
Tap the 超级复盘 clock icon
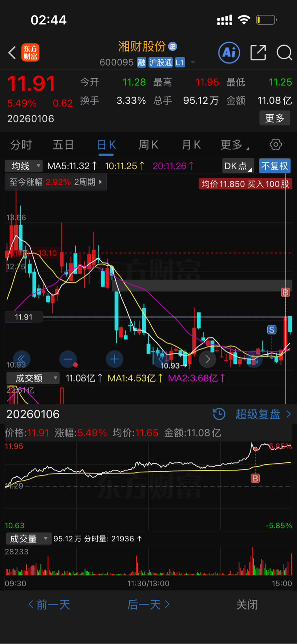coord(219,414)
